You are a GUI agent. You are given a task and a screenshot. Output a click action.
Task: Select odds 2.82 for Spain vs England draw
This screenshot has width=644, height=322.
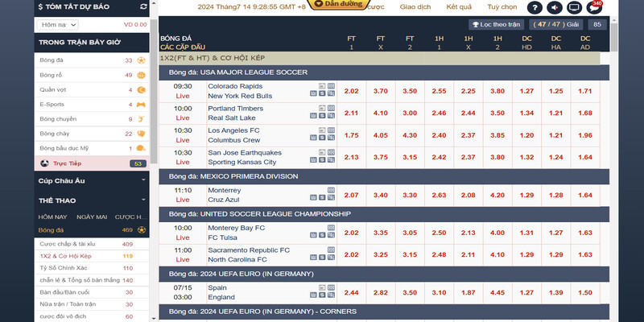click(381, 293)
